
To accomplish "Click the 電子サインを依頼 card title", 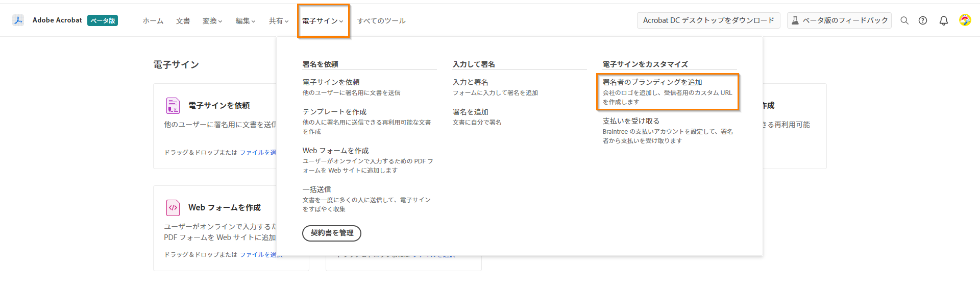I will 219,106.
